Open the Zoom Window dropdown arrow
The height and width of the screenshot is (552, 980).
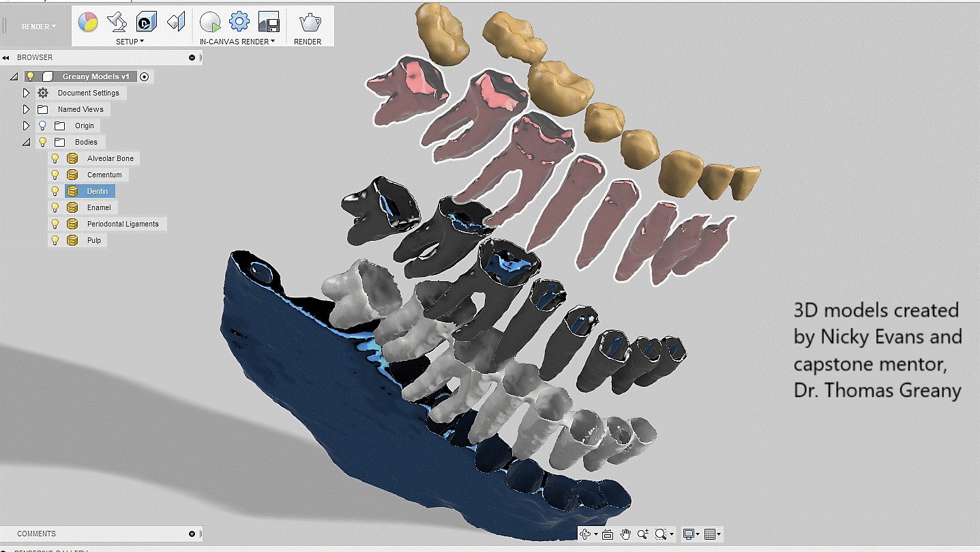tap(672, 535)
